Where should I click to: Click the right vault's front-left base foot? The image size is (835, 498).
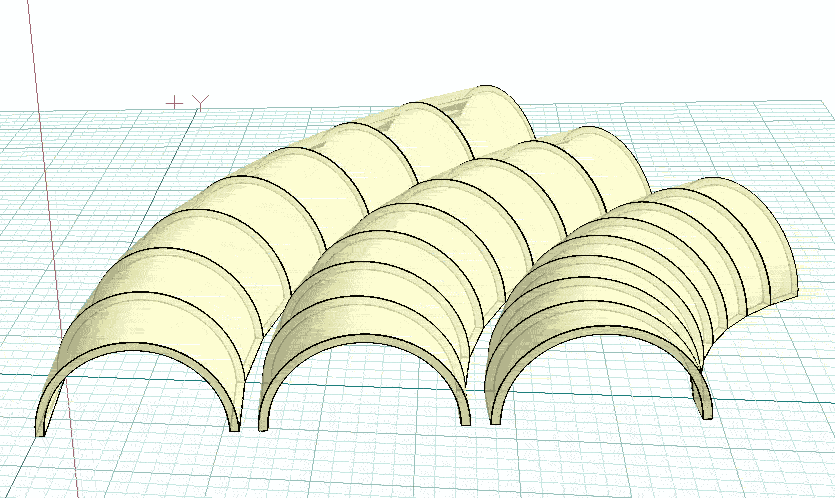[492, 414]
